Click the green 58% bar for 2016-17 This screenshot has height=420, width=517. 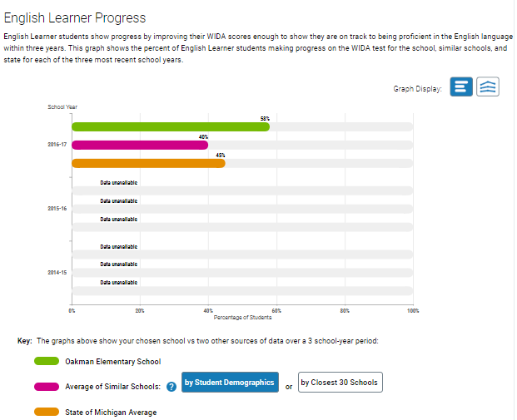(171, 126)
